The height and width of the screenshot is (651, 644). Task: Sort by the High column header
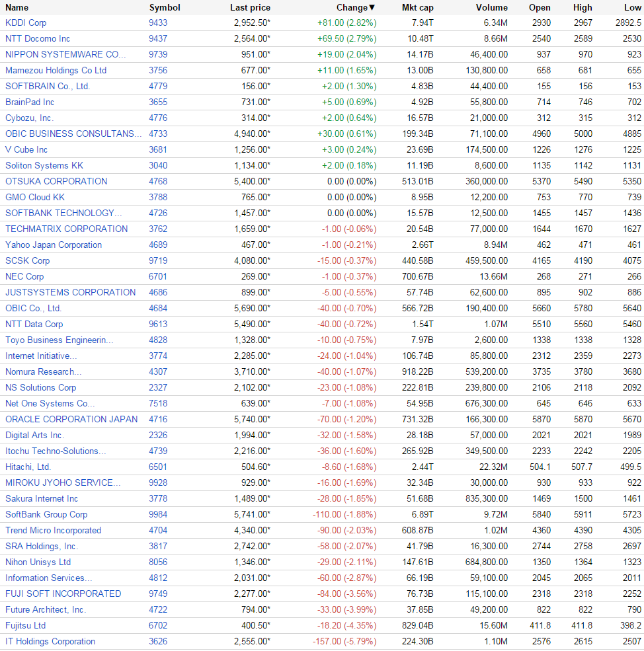[583, 7]
